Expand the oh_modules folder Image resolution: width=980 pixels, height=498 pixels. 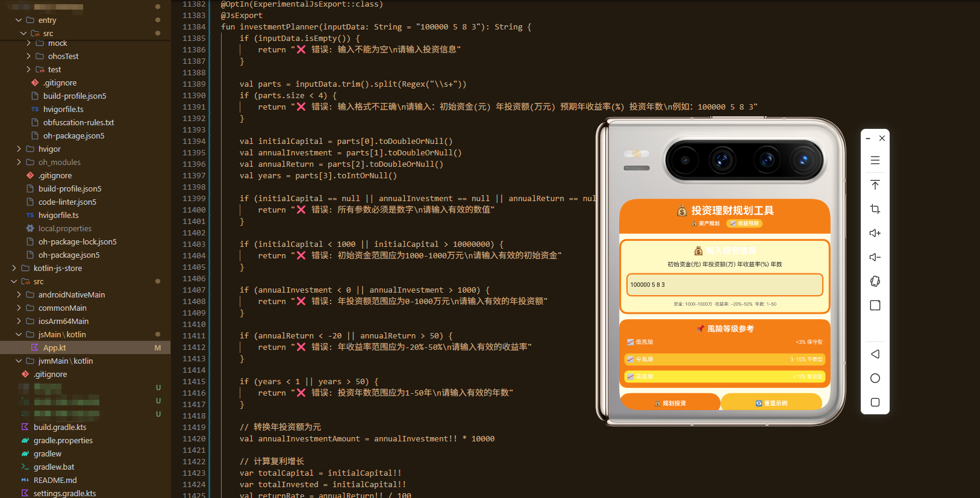[x=19, y=162]
